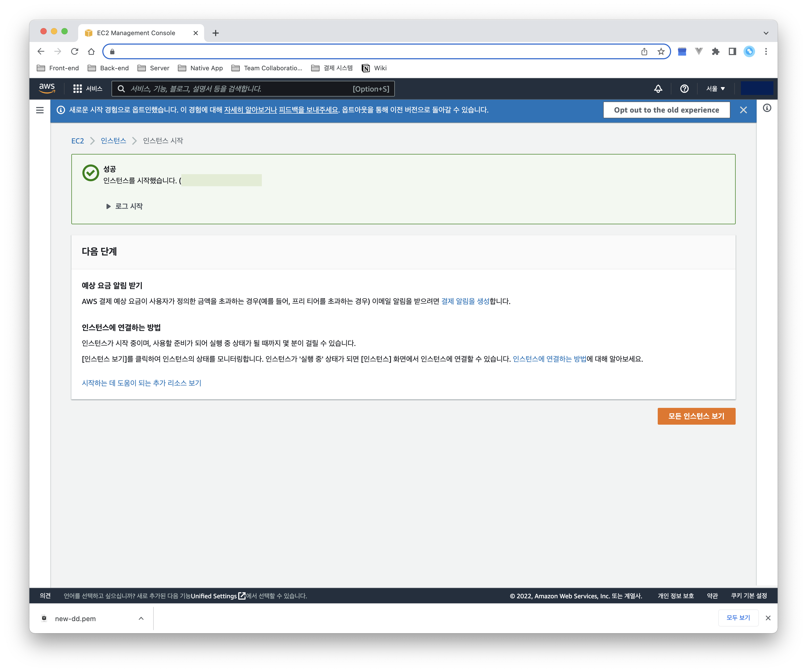Viewport: 807px width, 672px height.
Task: Click Opt out to the old experience
Action: 666,110
